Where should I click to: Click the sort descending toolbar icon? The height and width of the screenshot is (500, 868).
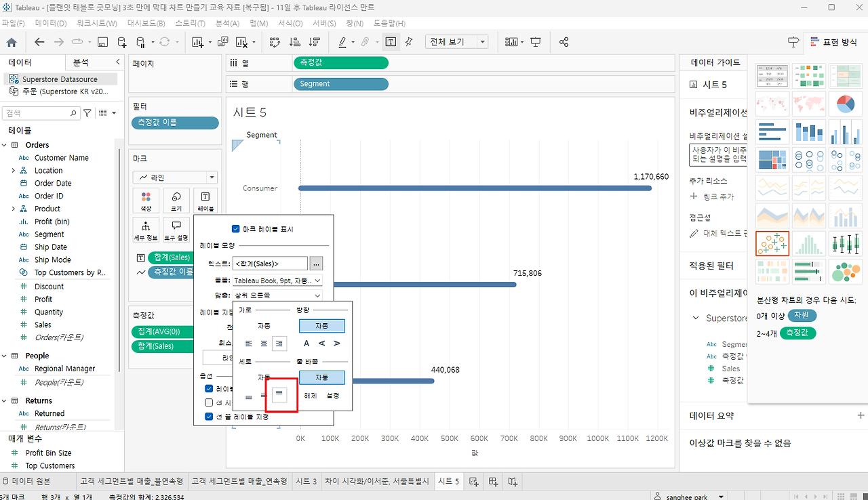tap(314, 42)
